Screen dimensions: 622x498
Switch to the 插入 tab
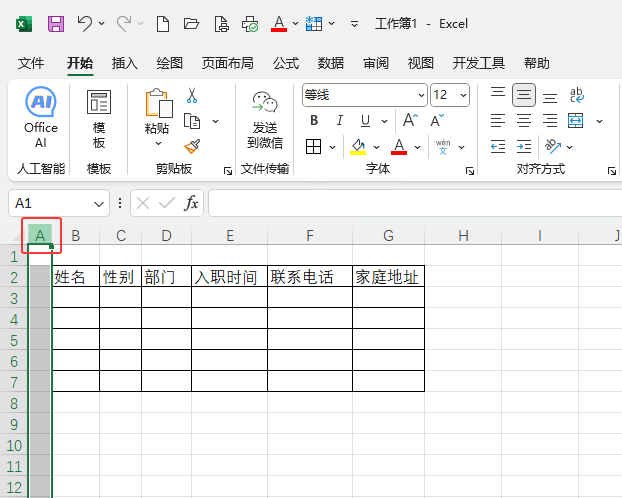[x=125, y=63]
